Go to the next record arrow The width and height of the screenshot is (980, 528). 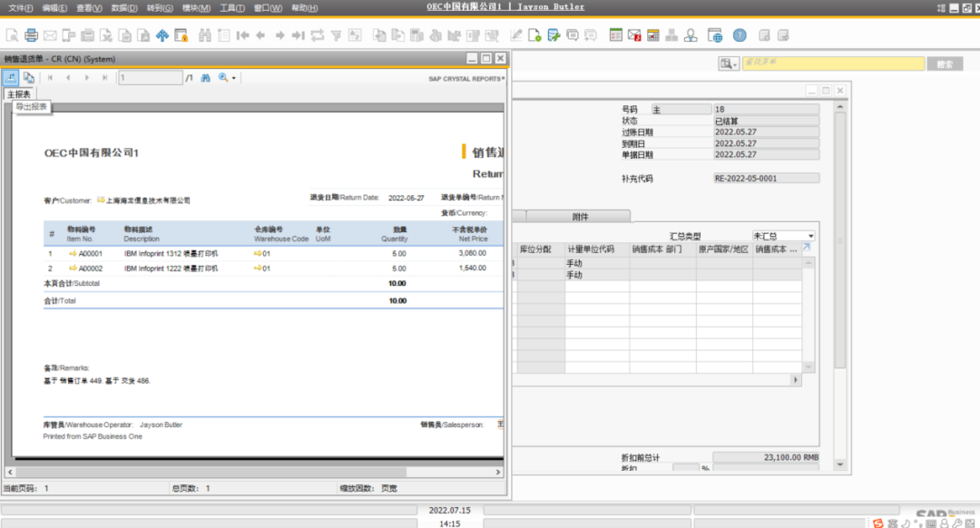280,35
